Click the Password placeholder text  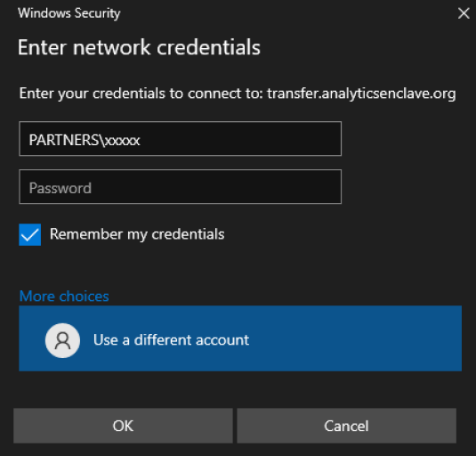pos(61,188)
